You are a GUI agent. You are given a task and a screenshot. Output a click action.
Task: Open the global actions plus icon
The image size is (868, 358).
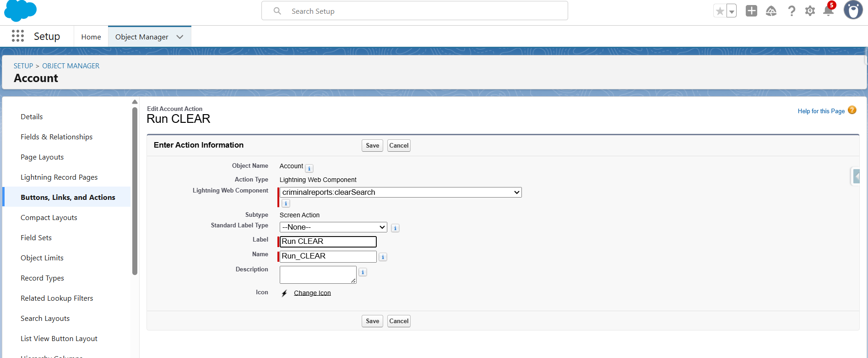click(751, 11)
